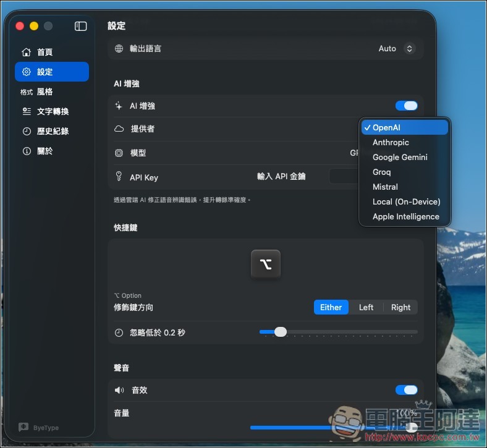Click the clock icon beside 歷史紀錄
Image resolution: width=487 pixels, height=448 pixels.
(x=27, y=131)
